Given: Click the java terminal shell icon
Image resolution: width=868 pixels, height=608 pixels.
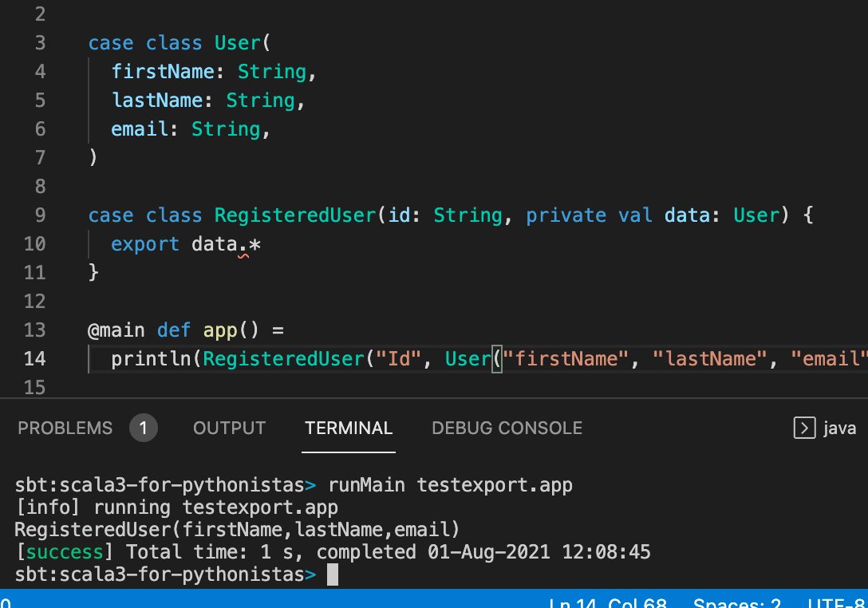Looking at the screenshot, I should [x=804, y=428].
